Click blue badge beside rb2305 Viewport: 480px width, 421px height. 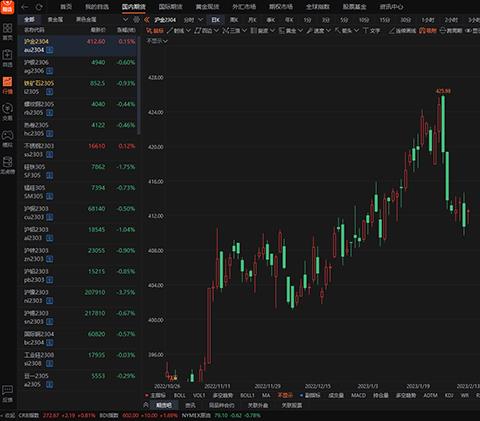pos(50,113)
